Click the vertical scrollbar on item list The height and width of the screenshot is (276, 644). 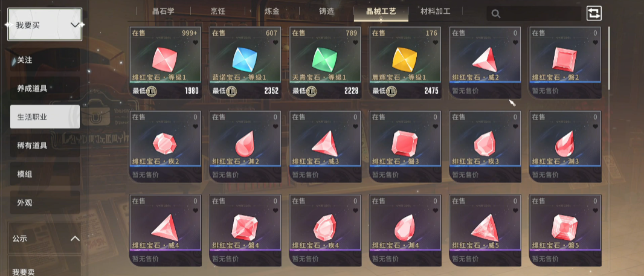pyautogui.click(x=609, y=57)
